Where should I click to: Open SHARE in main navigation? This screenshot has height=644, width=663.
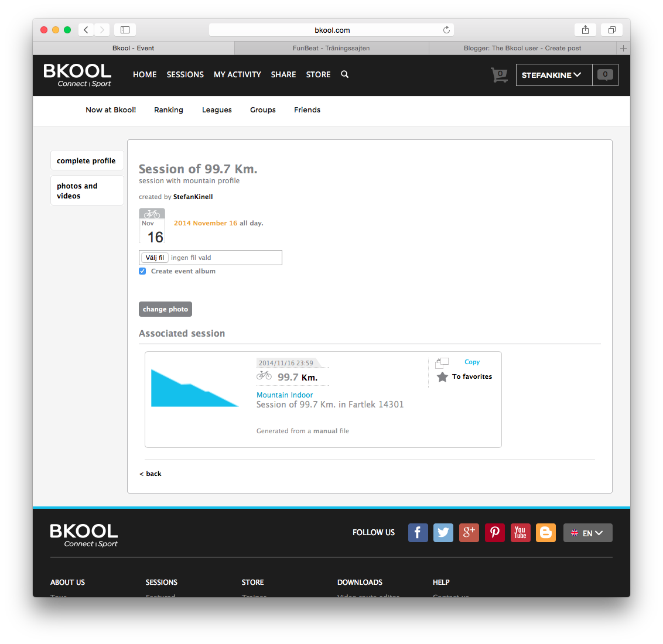click(283, 74)
